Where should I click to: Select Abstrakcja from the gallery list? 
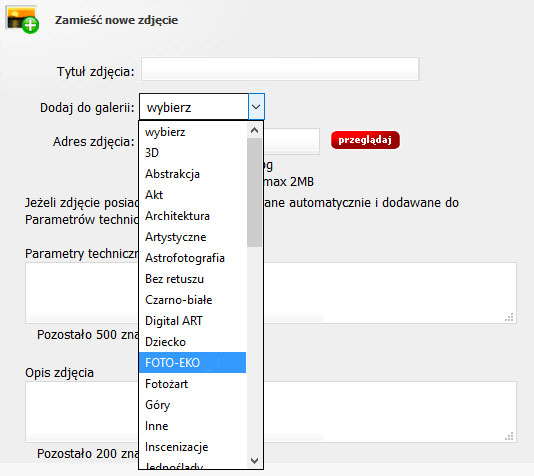[x=192, y=174]
